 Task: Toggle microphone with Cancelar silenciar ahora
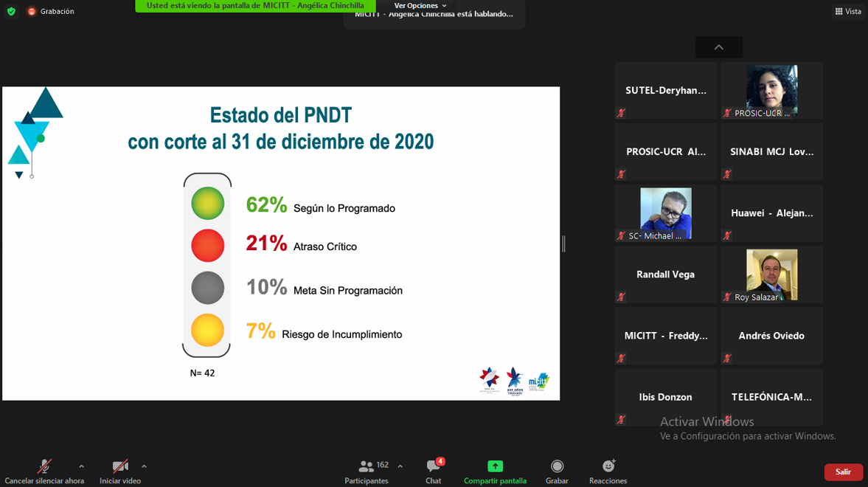pyautogui.click(x=44, y=472)
